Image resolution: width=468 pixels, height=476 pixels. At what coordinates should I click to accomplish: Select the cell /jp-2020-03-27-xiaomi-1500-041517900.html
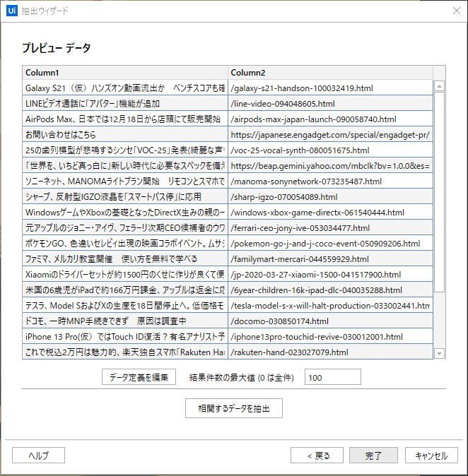pyautogui.click(x=330, y=274)
